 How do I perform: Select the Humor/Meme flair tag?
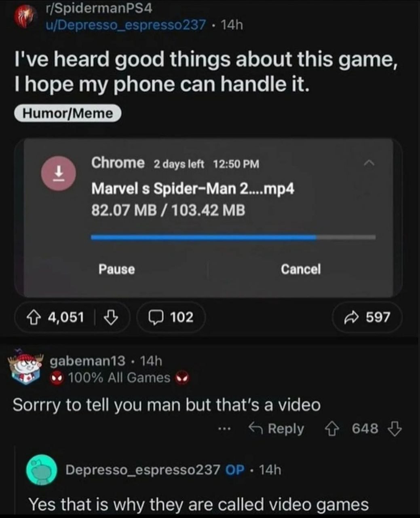(x=68, y=113)
